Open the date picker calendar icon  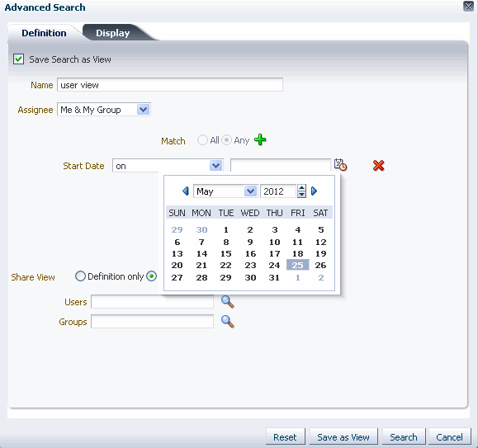tap(340, 165)
